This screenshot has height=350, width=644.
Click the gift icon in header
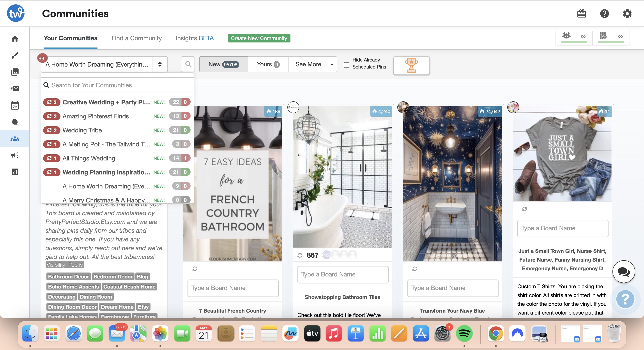582,14
